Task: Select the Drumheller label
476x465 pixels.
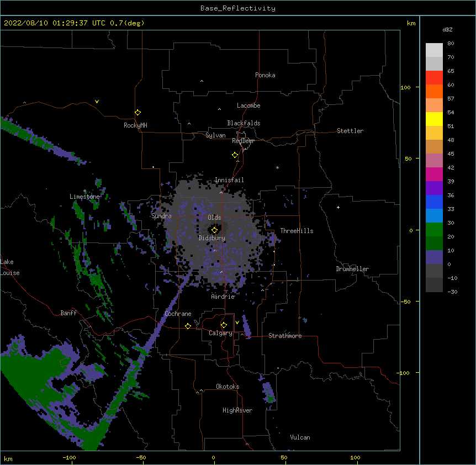Action: (352, 269)
